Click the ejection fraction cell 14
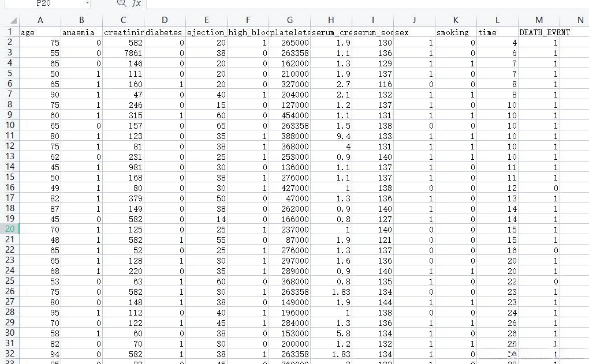 [x=207, y=219]
